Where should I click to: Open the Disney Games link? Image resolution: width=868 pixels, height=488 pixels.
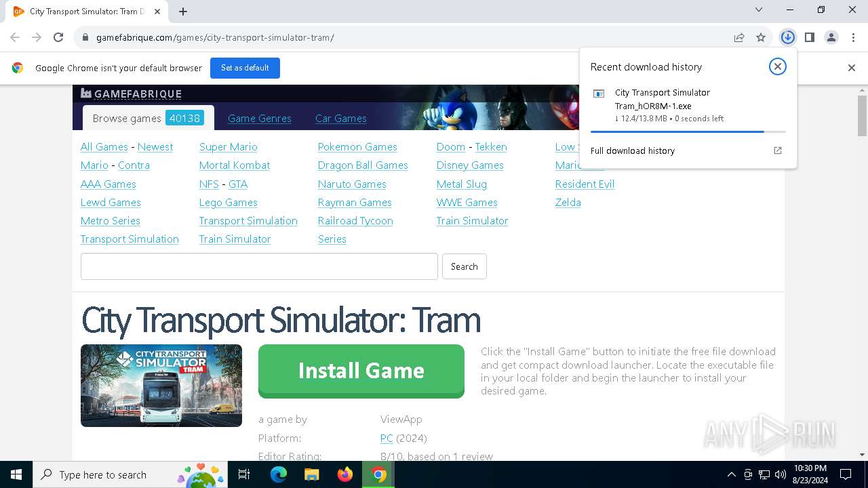pos(470,165)
